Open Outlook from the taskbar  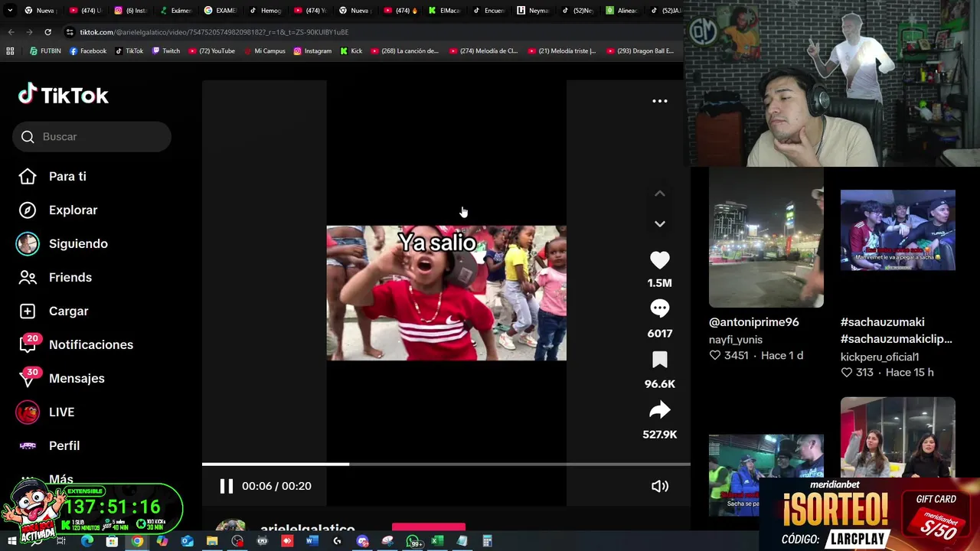click(x=187, y=541)
